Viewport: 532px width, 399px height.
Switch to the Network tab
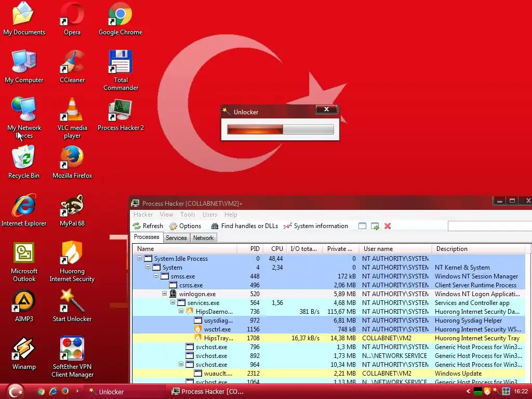click(203, 238)
